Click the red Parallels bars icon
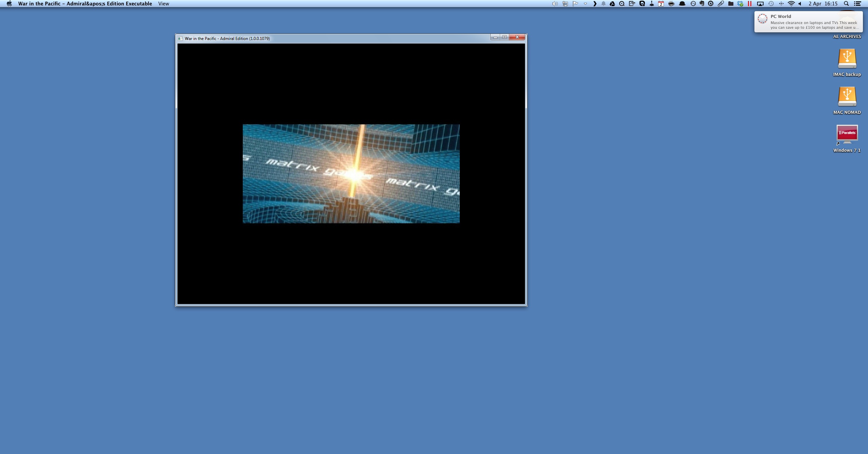 pos(750,4)
